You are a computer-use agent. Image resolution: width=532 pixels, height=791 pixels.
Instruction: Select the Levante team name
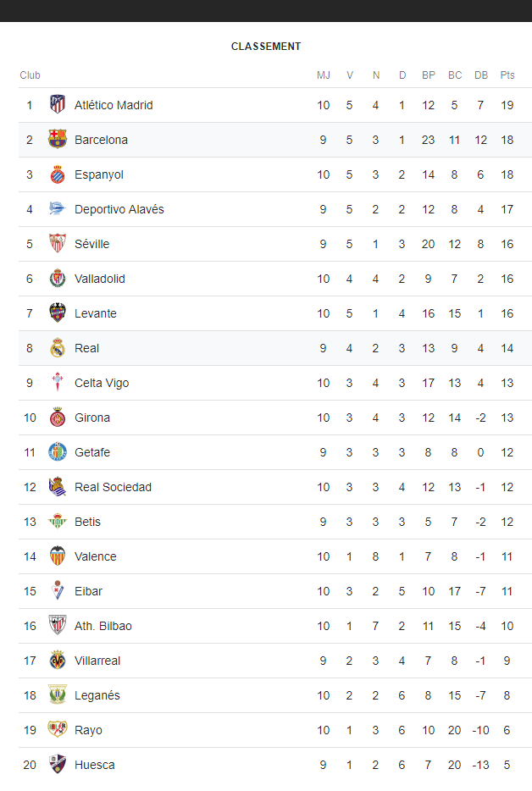(x=96, y=313)
